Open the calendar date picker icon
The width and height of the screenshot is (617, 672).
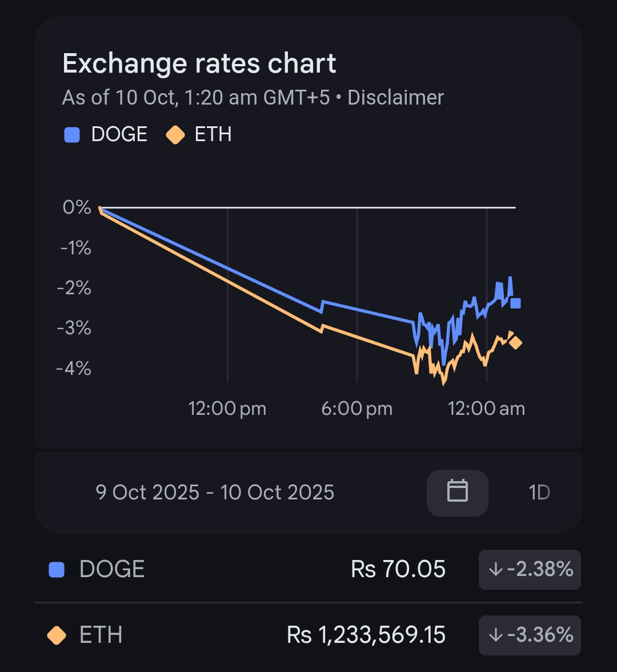(457, 492)
